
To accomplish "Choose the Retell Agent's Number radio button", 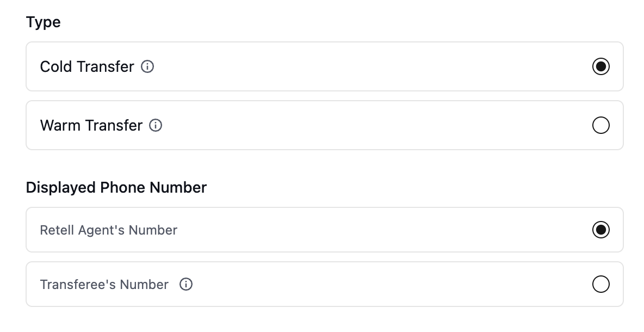I will point(601,230).
